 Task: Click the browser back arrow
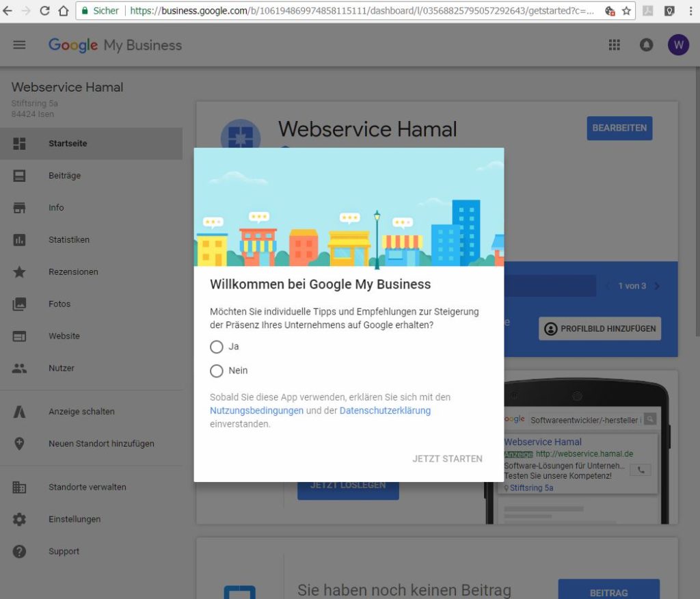(8, 11)
